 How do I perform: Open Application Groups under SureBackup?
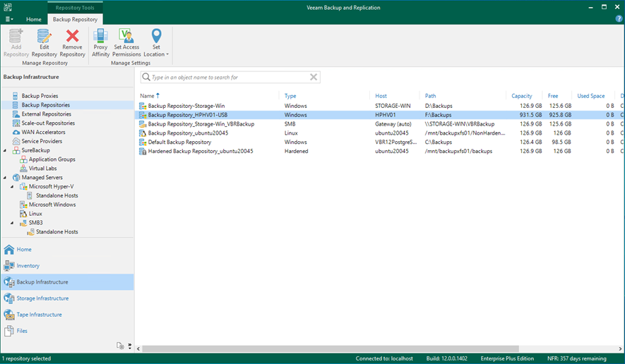click(52, 159)
